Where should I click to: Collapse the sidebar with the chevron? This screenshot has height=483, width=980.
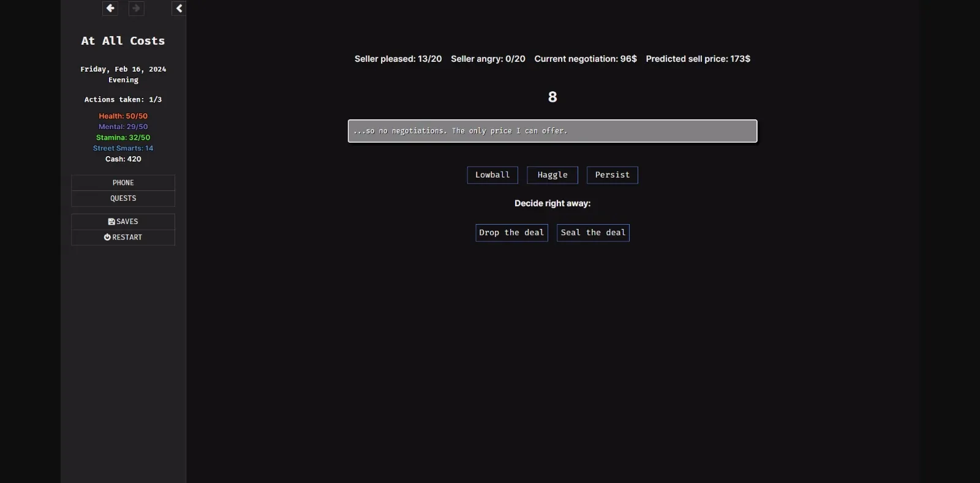click(x=179, y=9)
